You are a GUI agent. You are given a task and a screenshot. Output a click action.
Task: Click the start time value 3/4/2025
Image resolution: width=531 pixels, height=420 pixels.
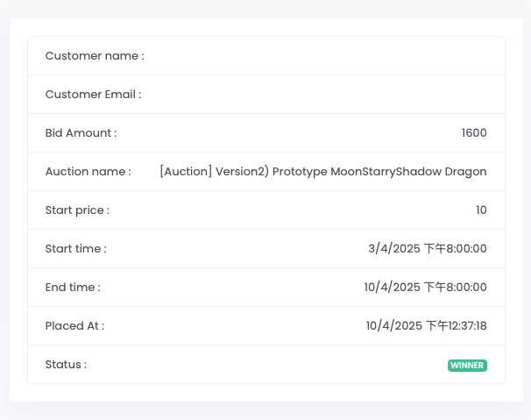point(393,249)
